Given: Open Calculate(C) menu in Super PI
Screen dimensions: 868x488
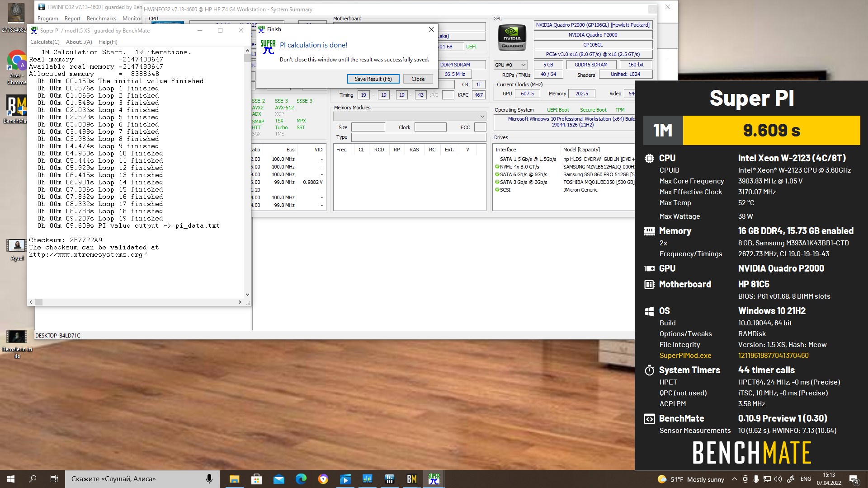Looking at the screenshot, I should (45, 42).
